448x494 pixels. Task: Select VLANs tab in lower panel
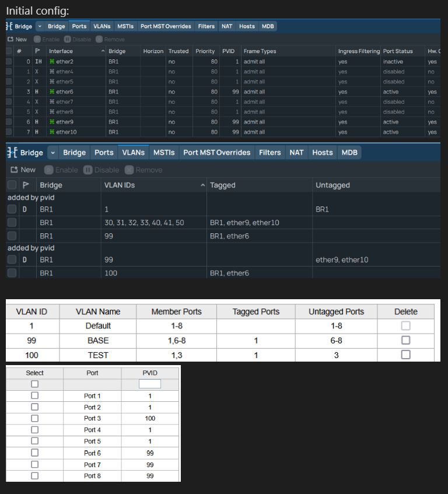click(x=133, y=152)
